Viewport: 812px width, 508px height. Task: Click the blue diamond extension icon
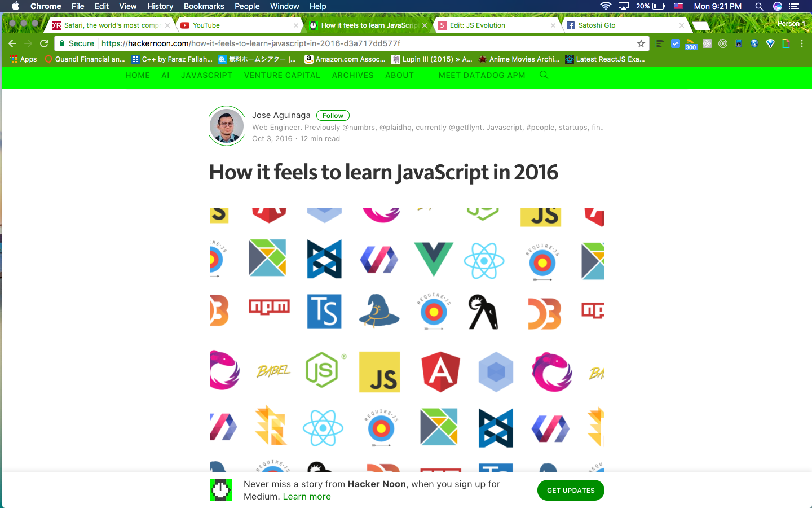[770, 43]
